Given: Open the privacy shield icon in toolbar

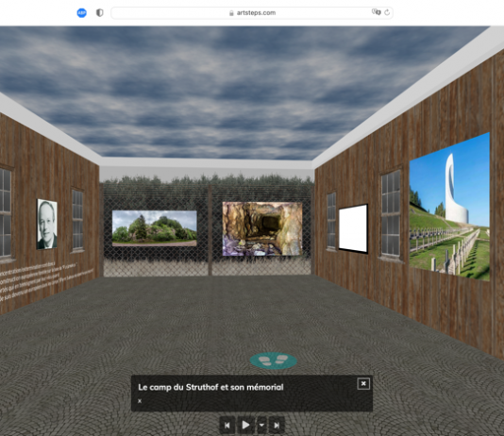Looking at the screenshot, I should point(100,13).
